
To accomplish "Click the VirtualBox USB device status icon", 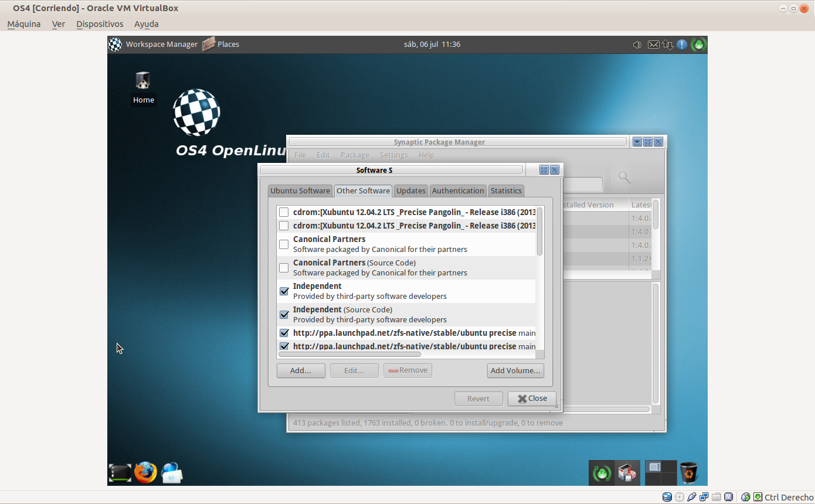I will [x=692, y=497].
